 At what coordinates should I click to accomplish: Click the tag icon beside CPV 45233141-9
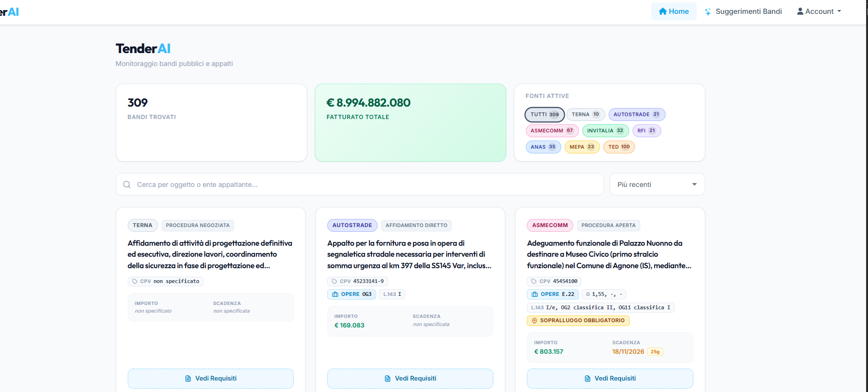pos(334,282)
